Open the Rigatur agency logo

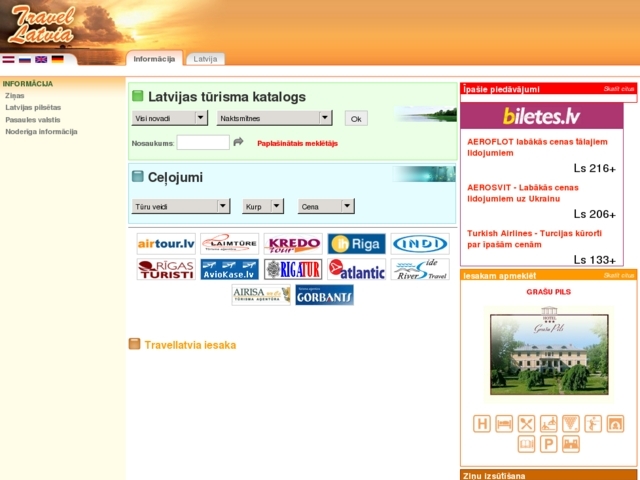(293, 269)
